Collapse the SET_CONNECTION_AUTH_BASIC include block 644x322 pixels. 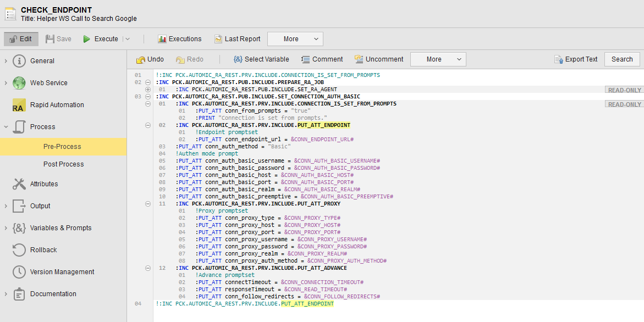[147, 96]
